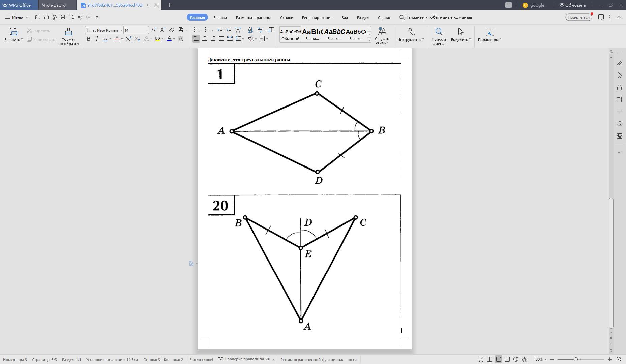Image resolution: width=626 pixels, height=364 pixels.
Task: Apply subscript formatting
Action: (137, 39)
